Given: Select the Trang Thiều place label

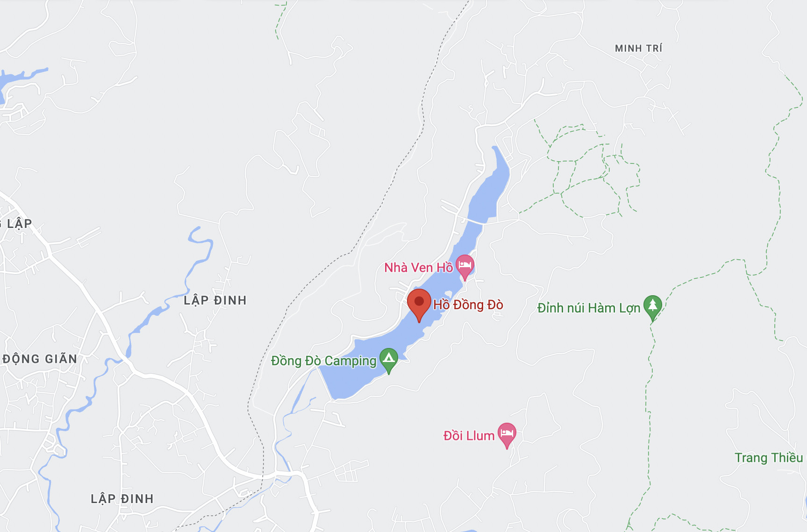Looking at the screenshot, I should click(769, 458).
